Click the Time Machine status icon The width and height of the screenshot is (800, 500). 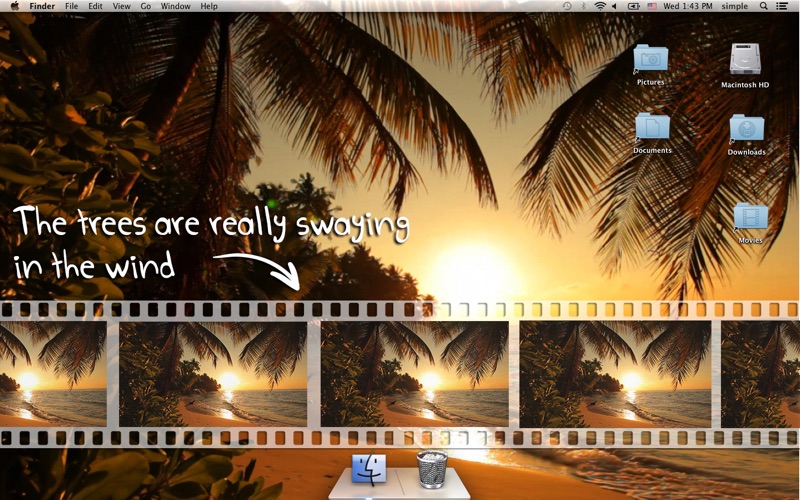tap(567, 6)
